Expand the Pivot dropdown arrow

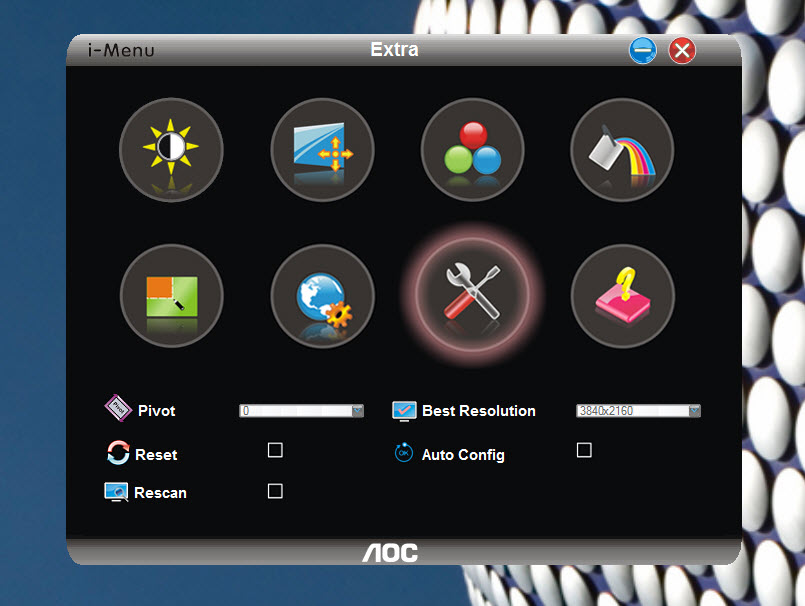pos(357,411)
